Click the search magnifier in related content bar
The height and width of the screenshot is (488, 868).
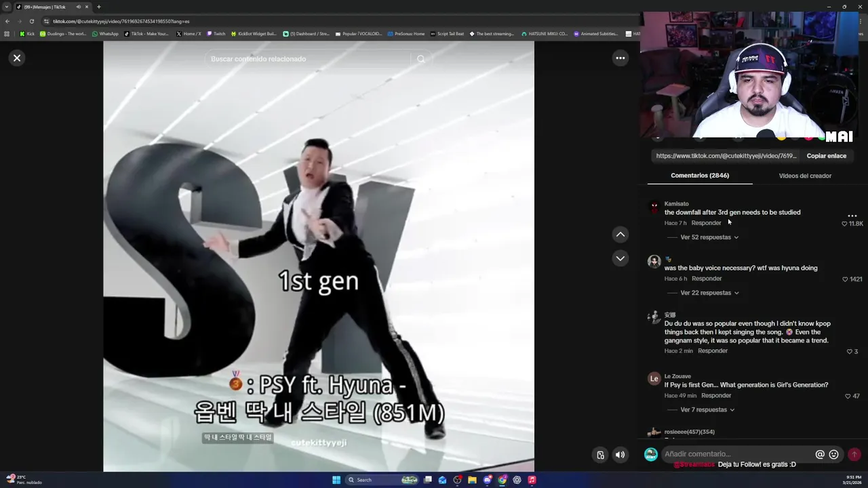click(420, 59)
